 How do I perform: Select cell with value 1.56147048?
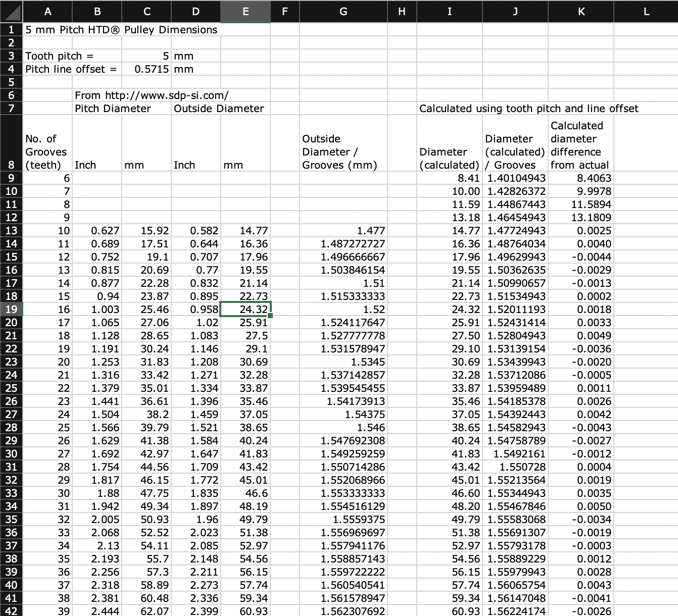(515, 598)
